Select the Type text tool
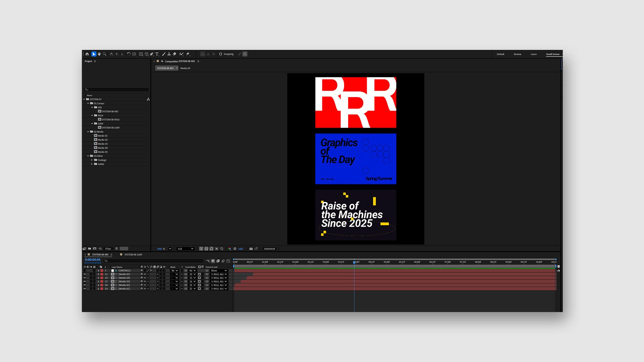This screenshot has width=644, height=362. tap(157, 54)
